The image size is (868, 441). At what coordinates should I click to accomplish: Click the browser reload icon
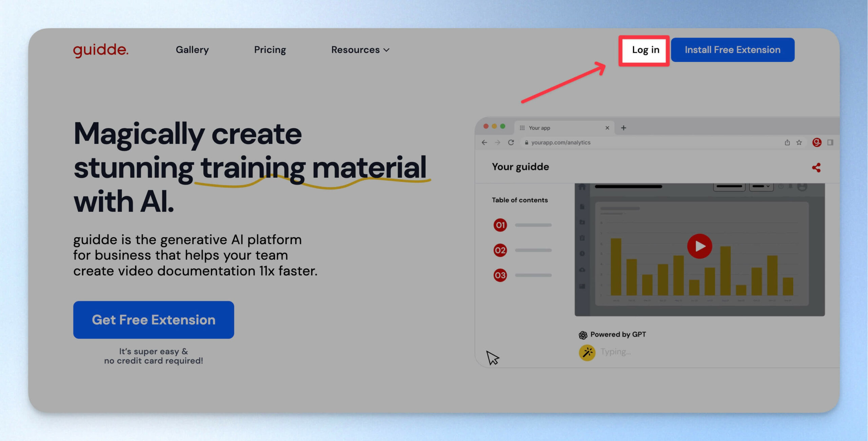coord(511,142)
